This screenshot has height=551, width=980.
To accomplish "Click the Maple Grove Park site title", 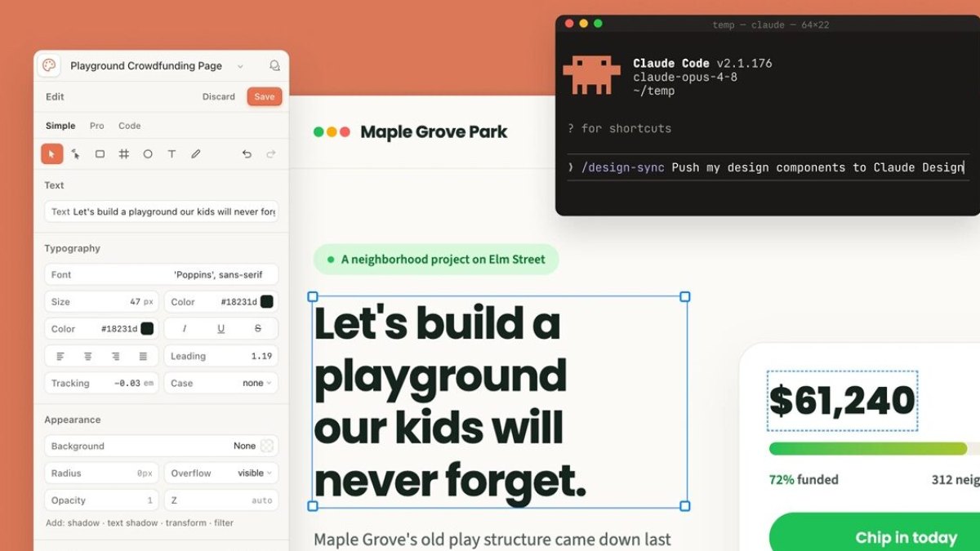I will point(434,131).
